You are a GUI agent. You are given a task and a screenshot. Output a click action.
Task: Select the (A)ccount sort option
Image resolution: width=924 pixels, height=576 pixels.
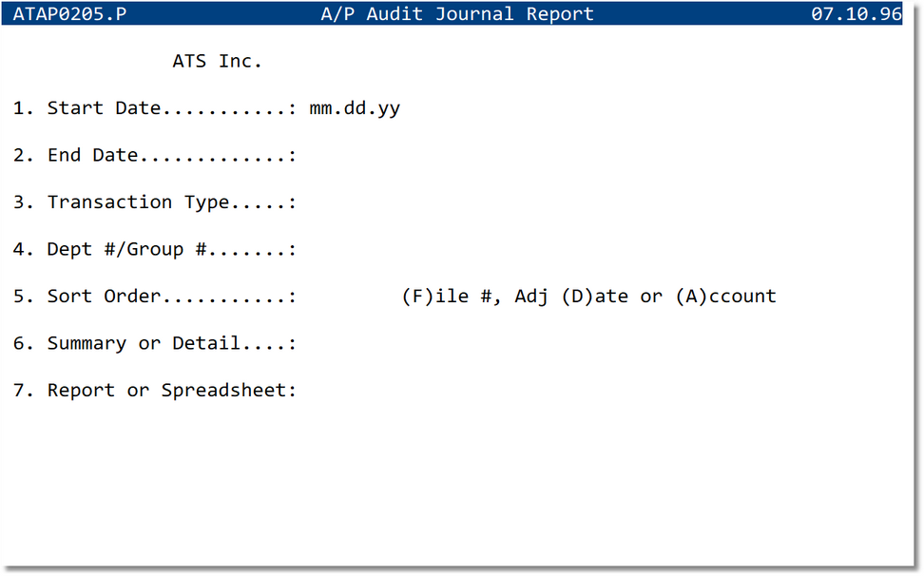click(x=725, y=296)
